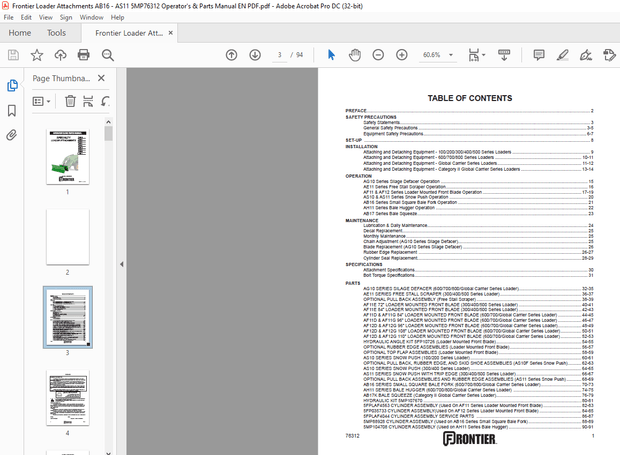
Task: Select page 3 contents thumbnail
Action: click(68, 317)
